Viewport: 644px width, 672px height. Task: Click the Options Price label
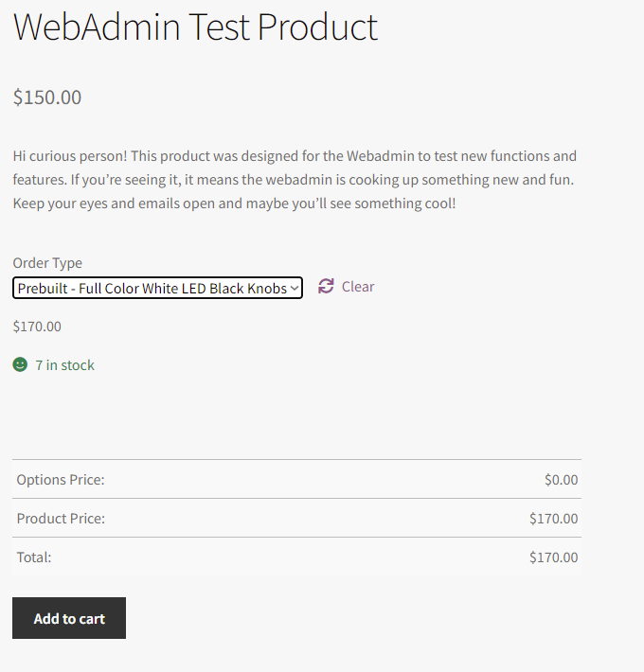61,480
